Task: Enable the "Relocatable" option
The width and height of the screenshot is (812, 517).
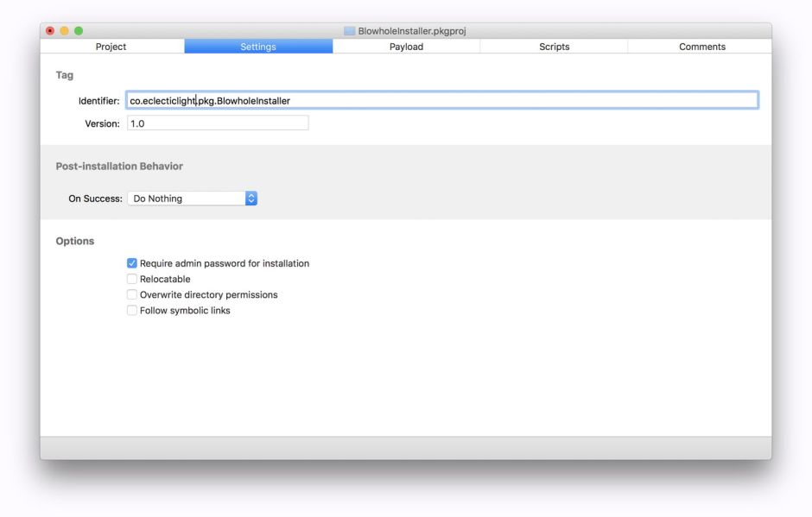Action: tap(132, 279)
